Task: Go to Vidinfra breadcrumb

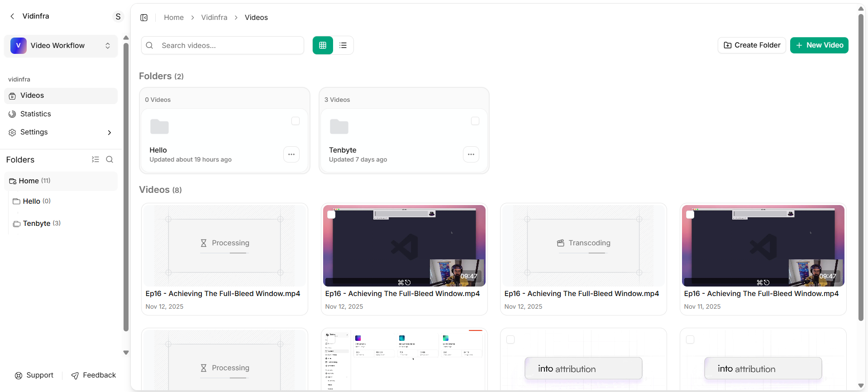Action: (214, 18)
